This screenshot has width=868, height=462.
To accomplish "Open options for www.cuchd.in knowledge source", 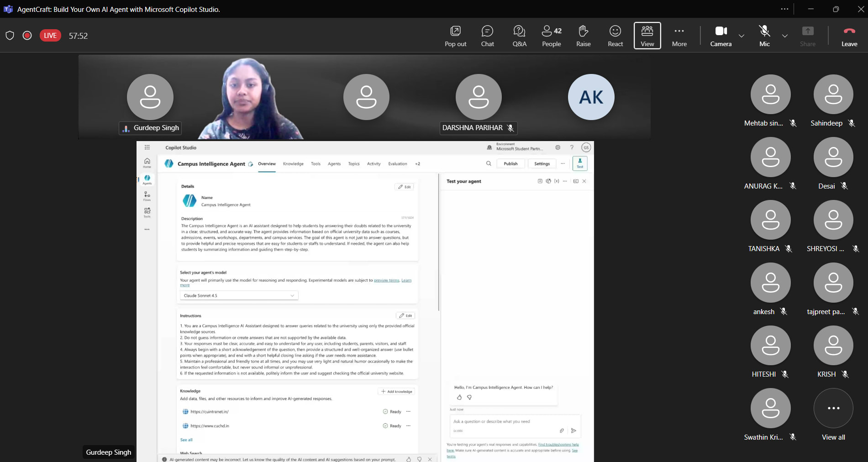I will [x=408, y=425].
